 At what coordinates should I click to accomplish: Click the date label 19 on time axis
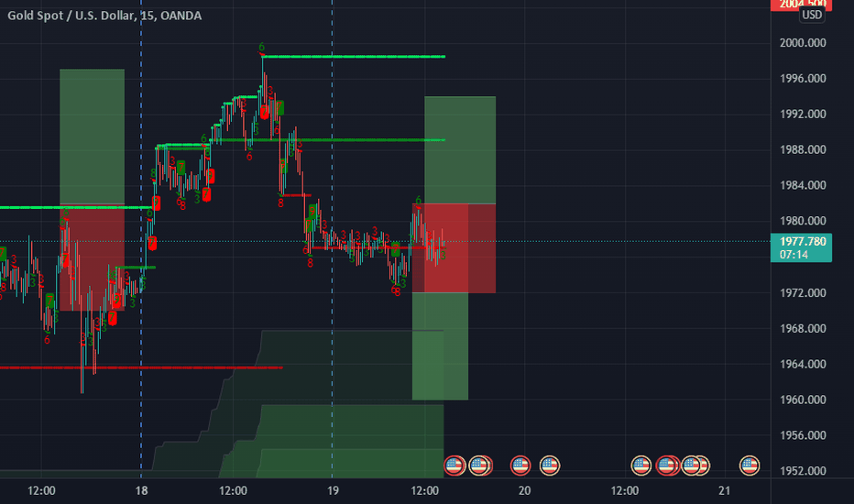click(x=333, y=491)
